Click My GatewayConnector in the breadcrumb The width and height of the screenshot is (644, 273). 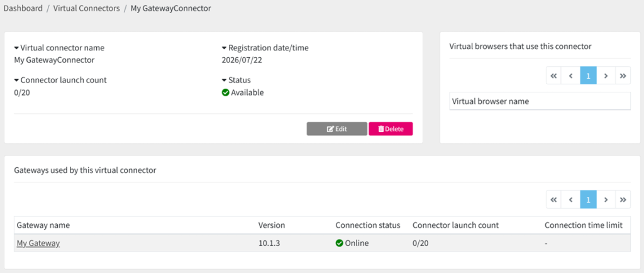click(171, 8)
